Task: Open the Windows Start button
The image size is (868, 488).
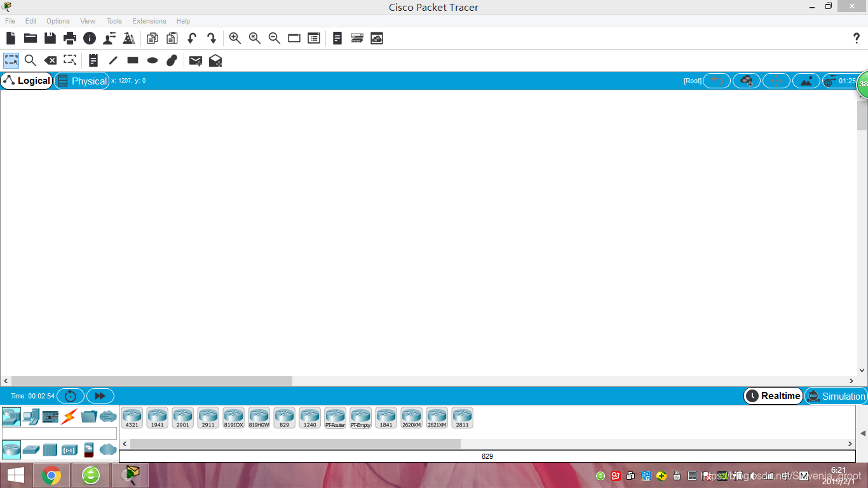Action: (16, 475)
